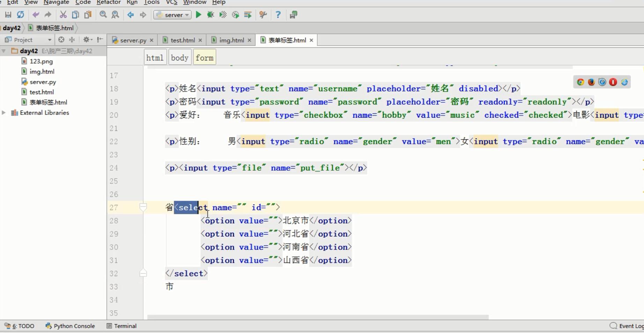Image resolution: width=644 pixels, height=333 pixels.
Task: Expand the External Libraries node
Action: coord(4,112)
